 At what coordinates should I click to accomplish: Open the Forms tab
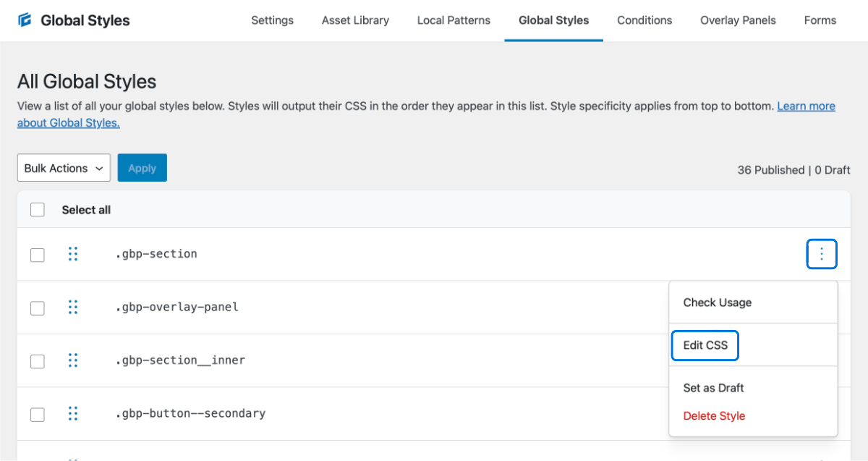tap(820, 20)
